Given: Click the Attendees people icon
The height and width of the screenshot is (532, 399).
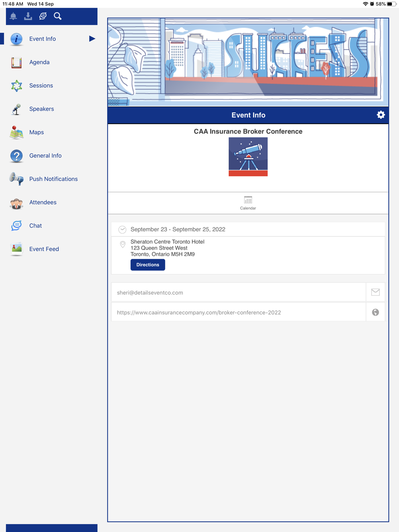Looking at the screenshot, I should point(16,203).
